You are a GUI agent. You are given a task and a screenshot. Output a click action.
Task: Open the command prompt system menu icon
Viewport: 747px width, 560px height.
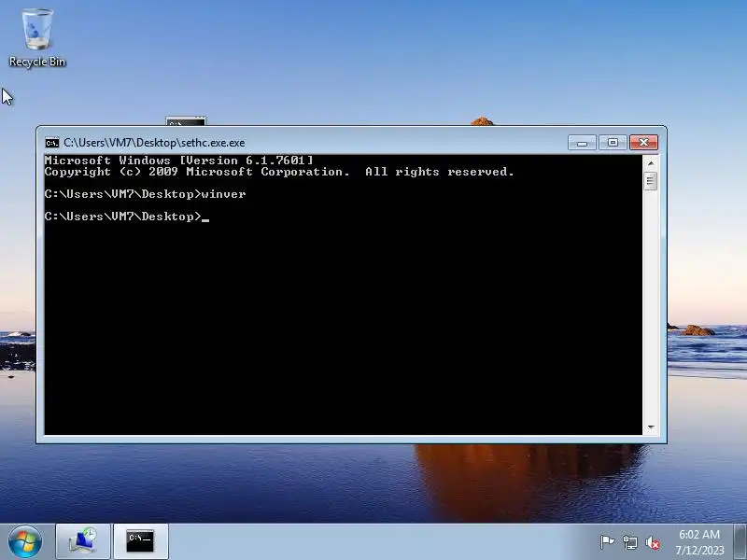point(52,143)
